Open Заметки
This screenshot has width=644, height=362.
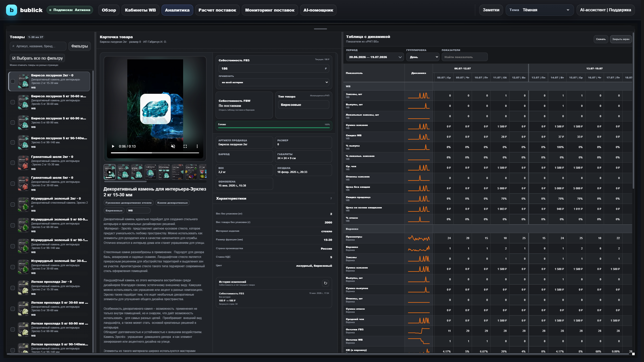click(491, 10)
